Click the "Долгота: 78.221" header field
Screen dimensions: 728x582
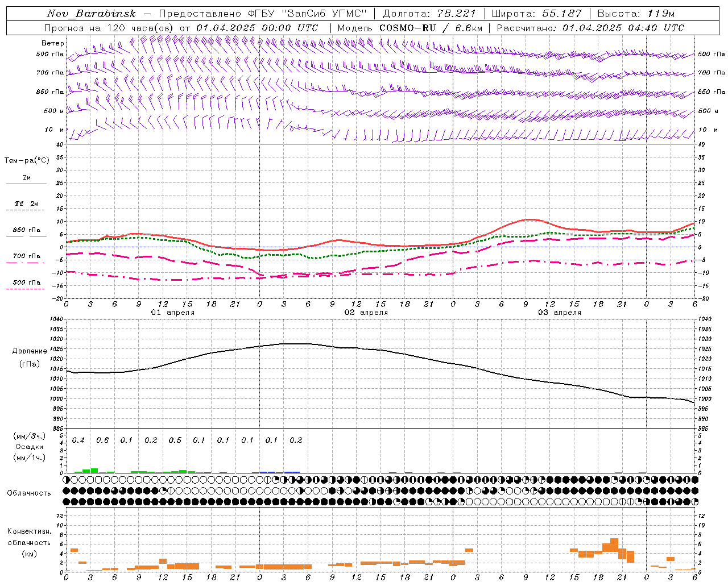[429, 14]
